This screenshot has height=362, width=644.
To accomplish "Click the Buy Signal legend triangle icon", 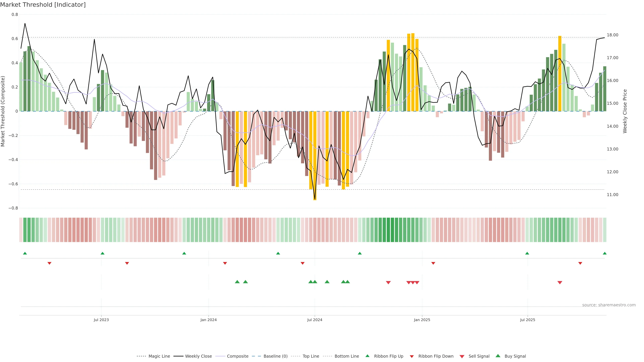I will 498,356.
